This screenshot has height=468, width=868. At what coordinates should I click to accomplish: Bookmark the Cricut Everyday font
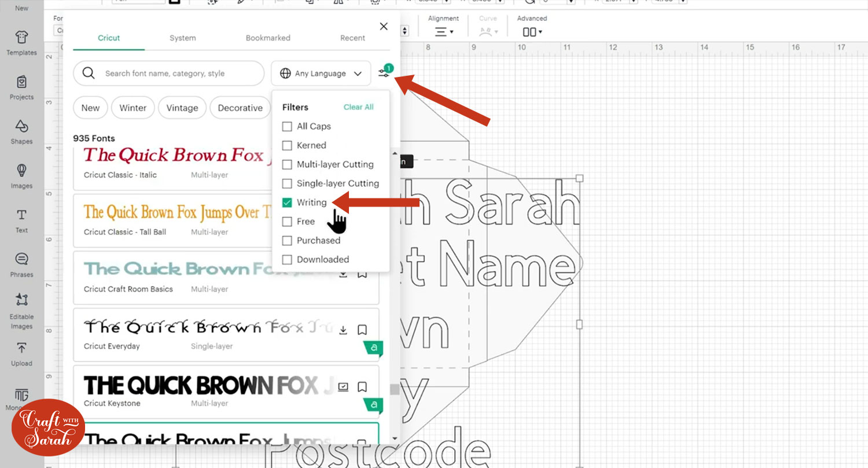pos(362,330)
